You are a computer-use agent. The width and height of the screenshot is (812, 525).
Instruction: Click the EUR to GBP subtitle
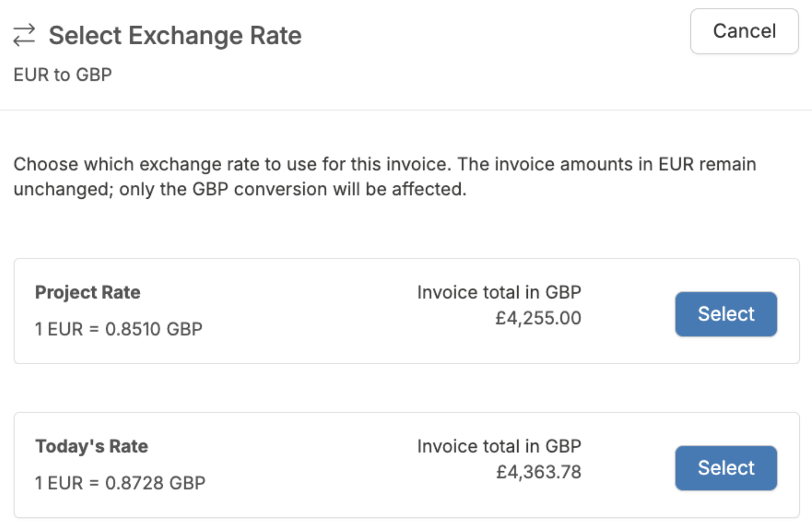point(62,75)
